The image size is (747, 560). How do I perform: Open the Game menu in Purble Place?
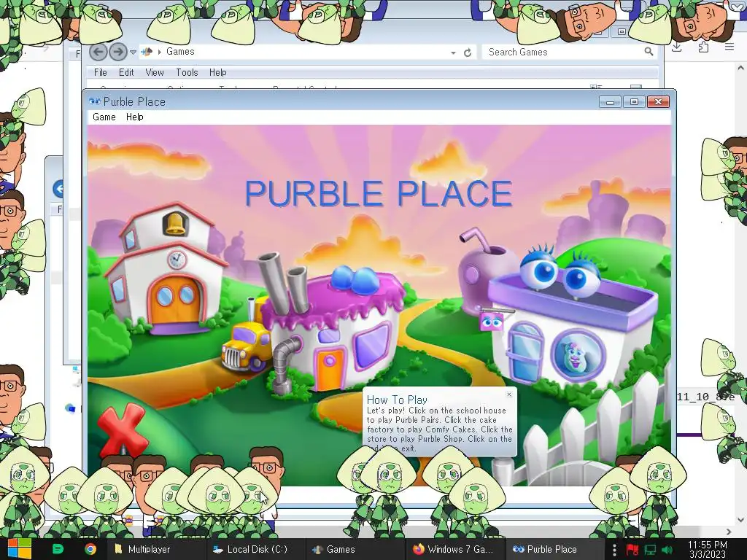(x=104, y=117)
